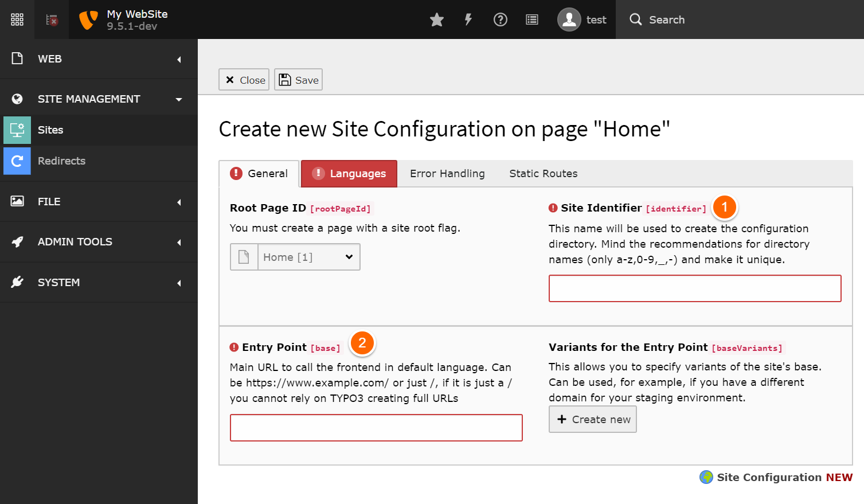Click the TYPO3 logo
The image size is (864, 504).
88,19
